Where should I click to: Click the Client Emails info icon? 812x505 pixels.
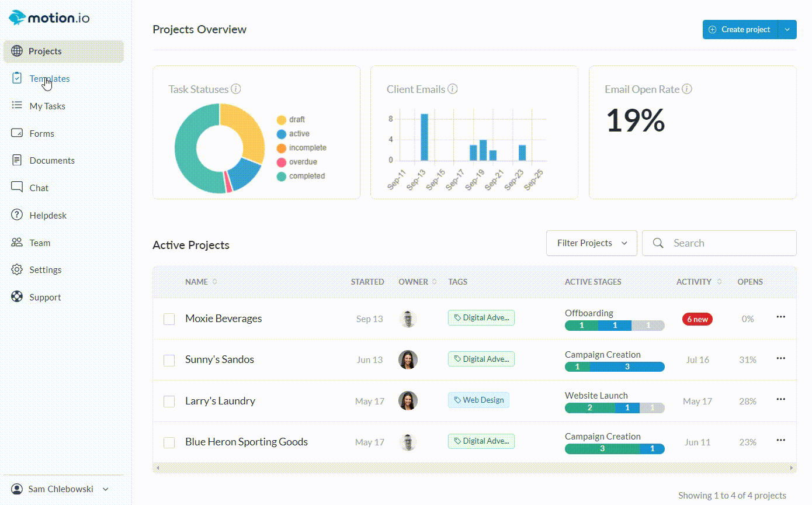coord(453,89)
